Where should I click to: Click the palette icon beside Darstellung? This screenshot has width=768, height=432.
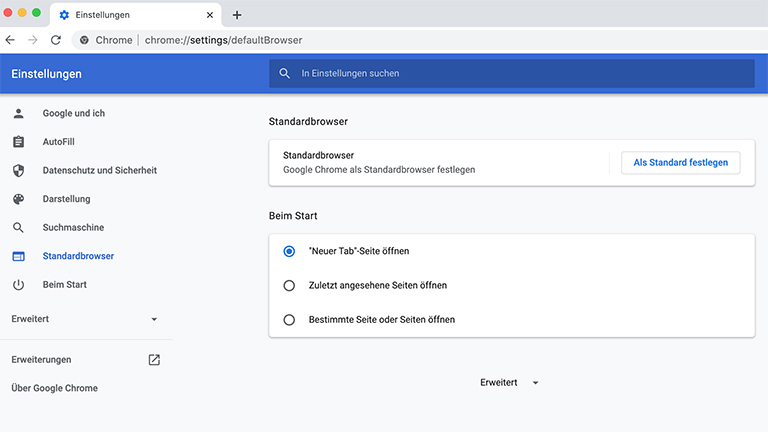click(19, 199)
